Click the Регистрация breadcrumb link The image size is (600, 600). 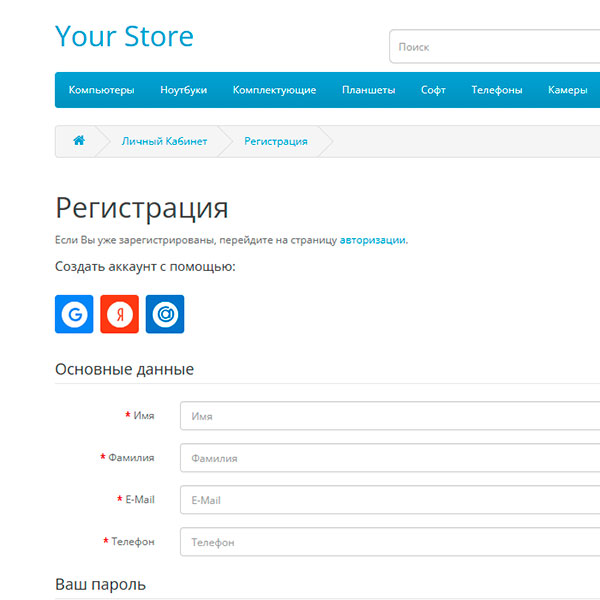tap(276, 141)
